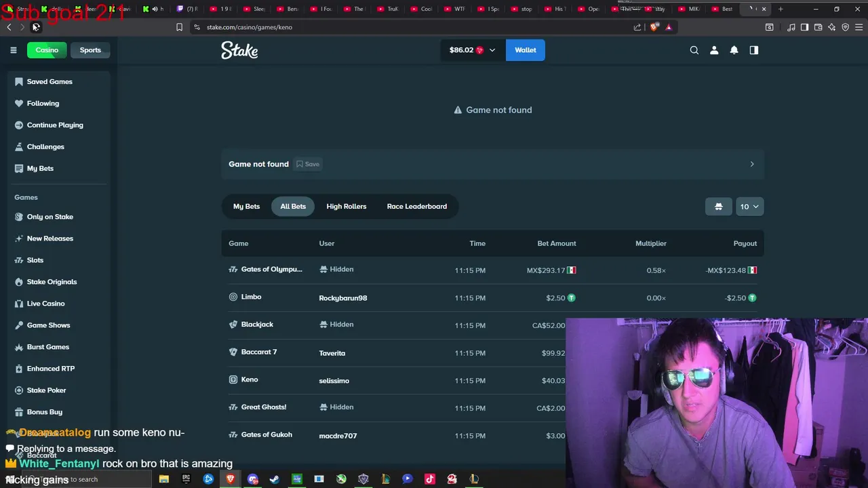Switch to the Sports section
Image resolution: width=868 pixels, height=488 pixels.
point(90,50)
